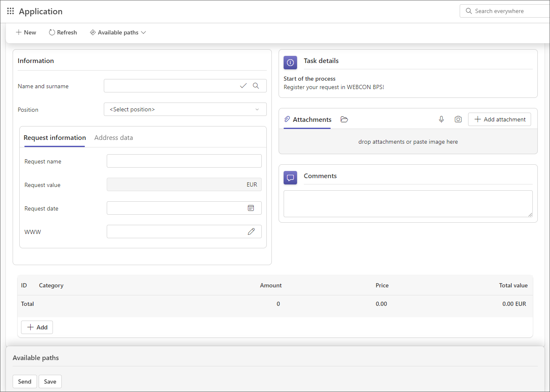This screenshot has width=550, height=392.
Task: Open the attachments folder icon
Action: (x=344, y=119)
